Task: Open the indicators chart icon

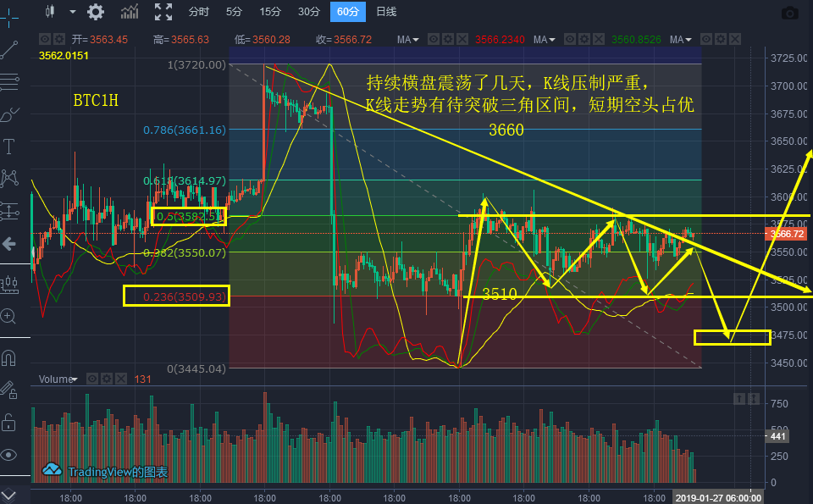Action: point(130,11)
